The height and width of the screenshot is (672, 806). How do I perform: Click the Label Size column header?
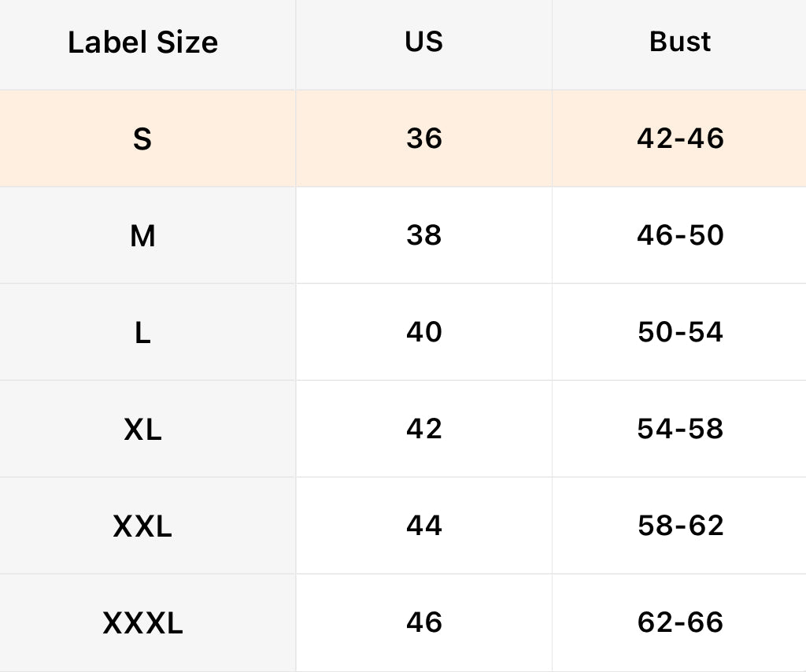click(x=142, y=42)
